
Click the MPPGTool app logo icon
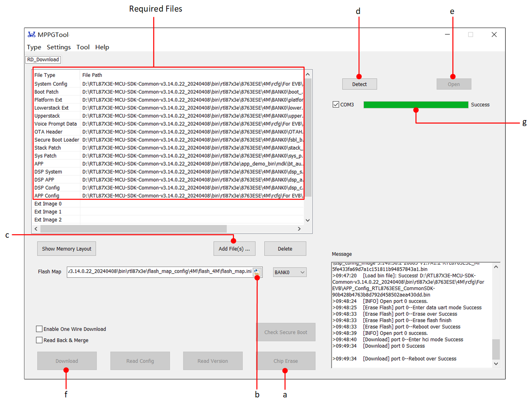(x=32, y=35)
